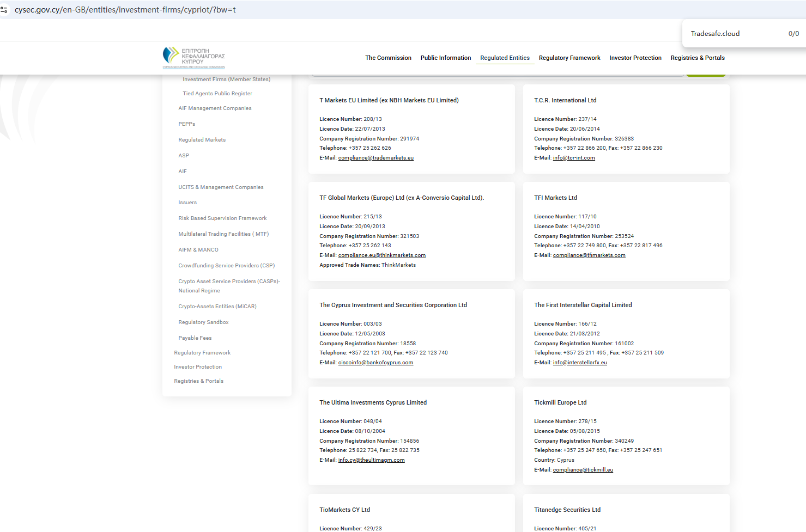The height and width of the screenshot is (532, 806).
Task: Open Tickmill Europe Ltd entry title
Action: (x=560, y=402)
